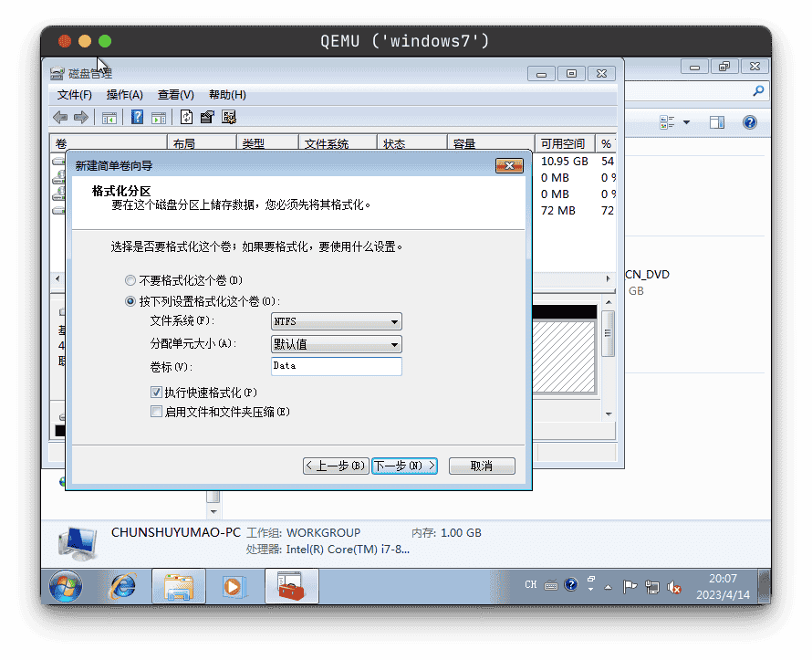Image resolution: width=812 pixels, height=660 pixels.
Task: Click the 可用空间 column header
Action: coord(564,143)
